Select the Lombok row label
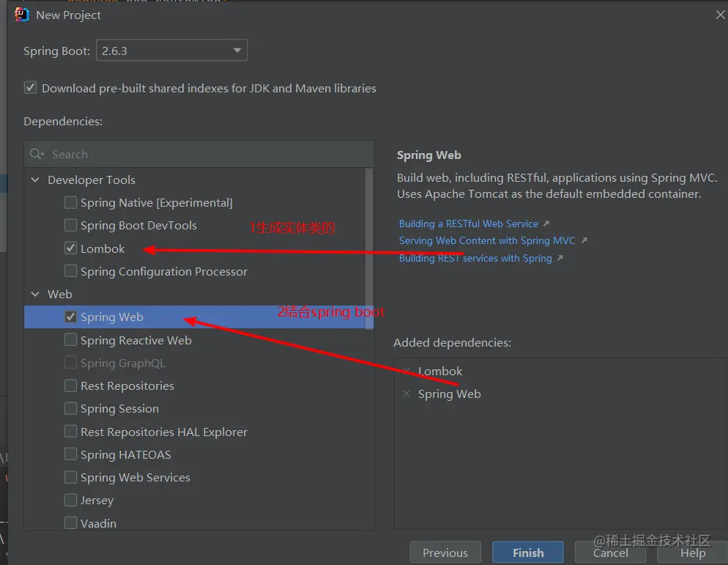The height and width of the screenshot is (565, 728). [103, 248]
